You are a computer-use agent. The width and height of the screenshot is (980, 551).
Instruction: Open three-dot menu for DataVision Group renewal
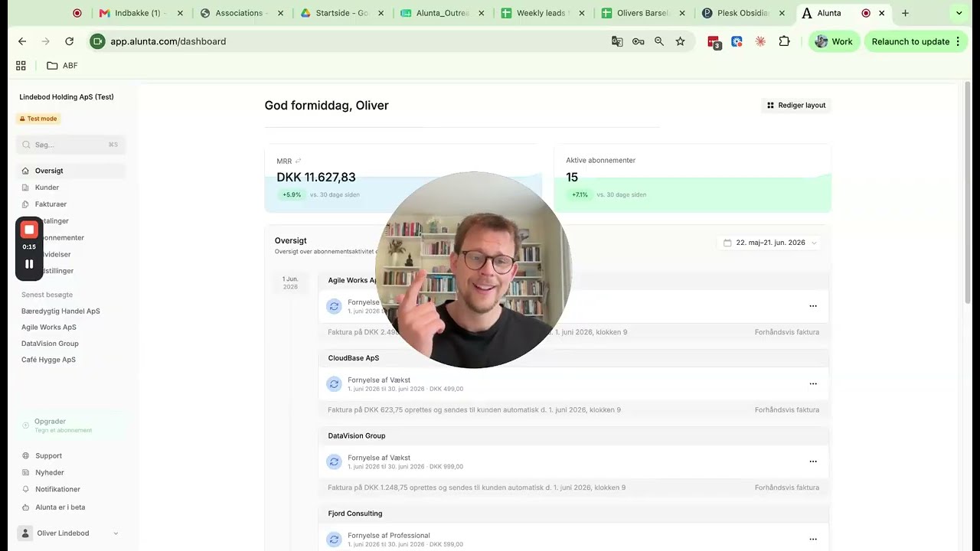coord(813,461)
